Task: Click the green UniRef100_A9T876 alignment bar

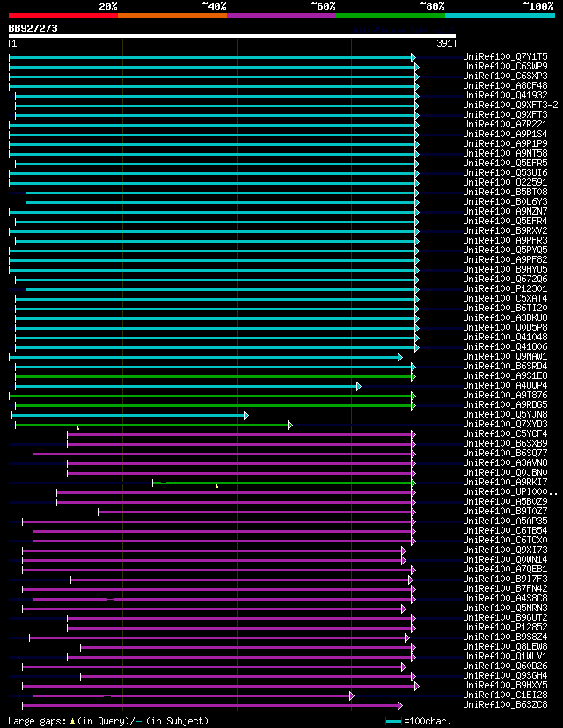Action: click(x=212, y=396)
